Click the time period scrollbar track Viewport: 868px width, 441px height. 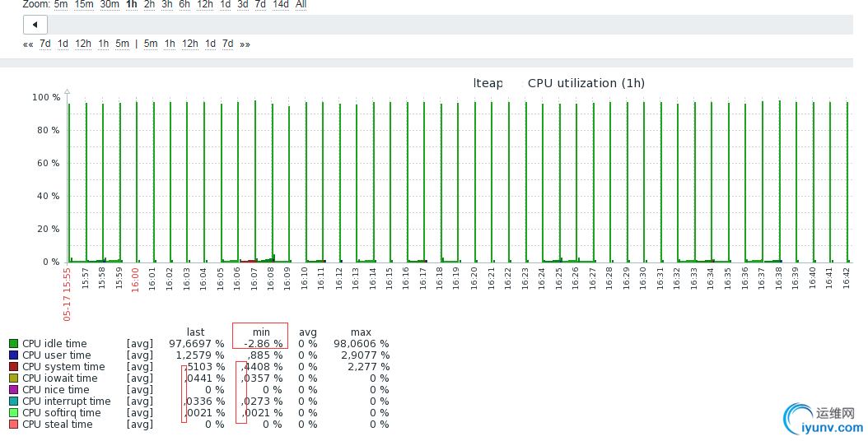point(450,25)
